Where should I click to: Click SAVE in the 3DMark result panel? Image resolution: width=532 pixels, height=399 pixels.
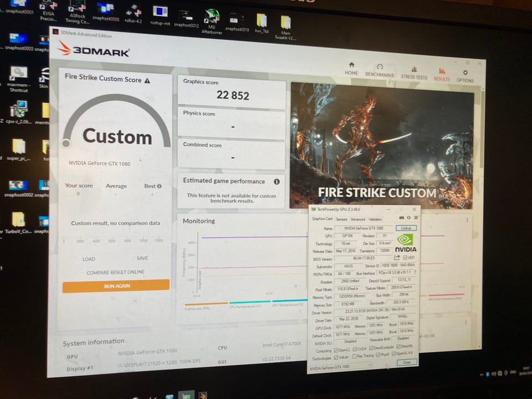click(142, 258)
